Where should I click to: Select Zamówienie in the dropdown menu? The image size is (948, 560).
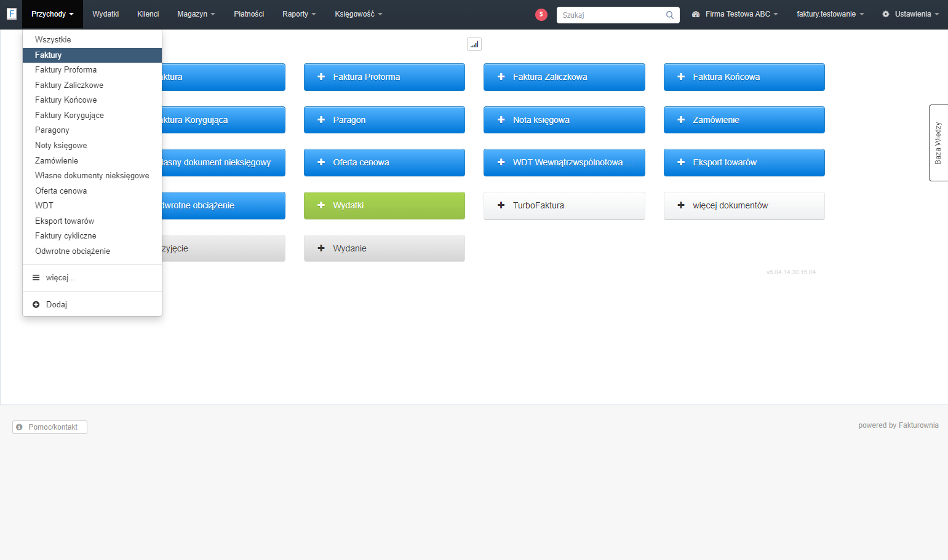point(92,161)
